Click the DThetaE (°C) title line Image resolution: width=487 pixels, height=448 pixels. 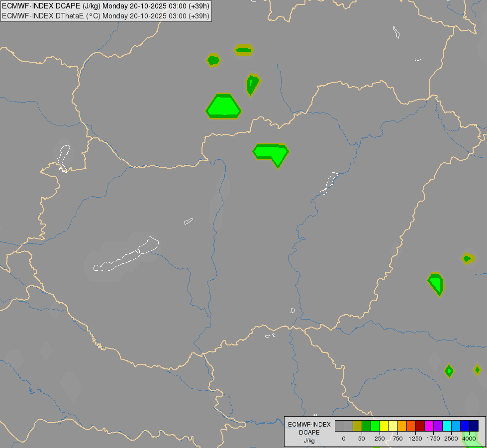(x=105, y=16)
